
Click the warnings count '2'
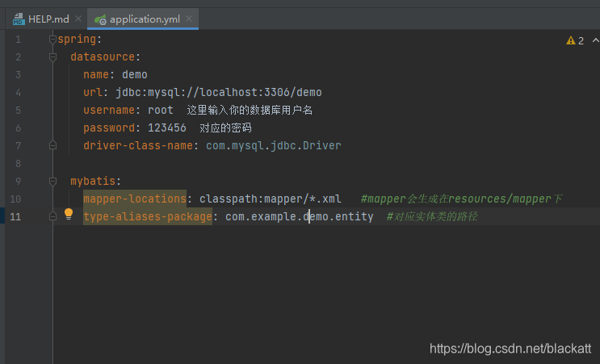coord(581,40)
